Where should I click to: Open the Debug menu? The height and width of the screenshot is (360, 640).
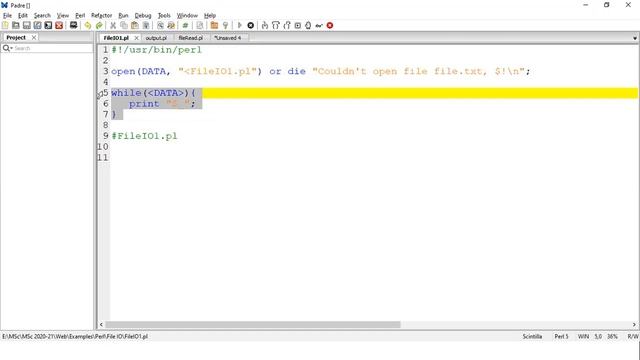(143, 16)
